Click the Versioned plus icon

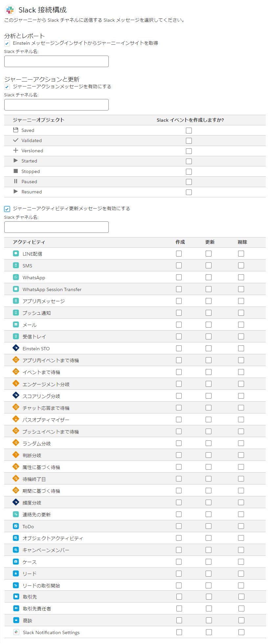(x=15, y=150)
